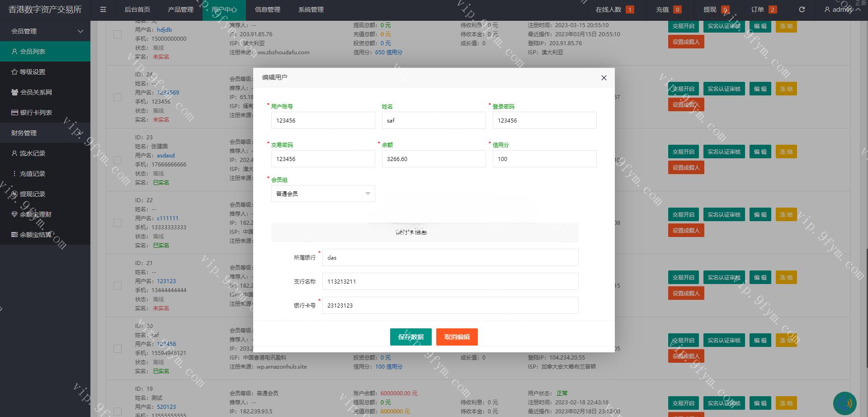The width and height of the screenshot is (868, 417).
Task: Click the balance input field
Action: (433, 159)
